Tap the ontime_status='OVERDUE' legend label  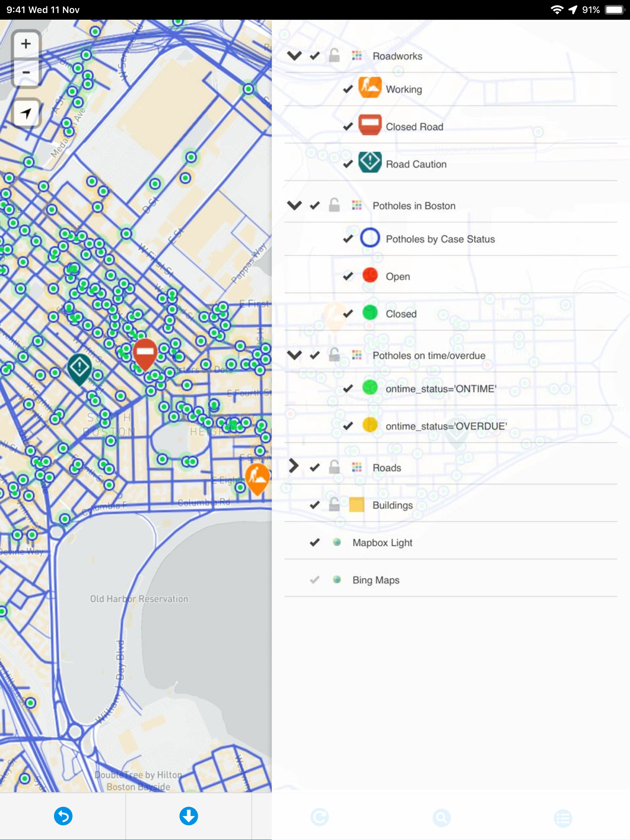[446, 426]
